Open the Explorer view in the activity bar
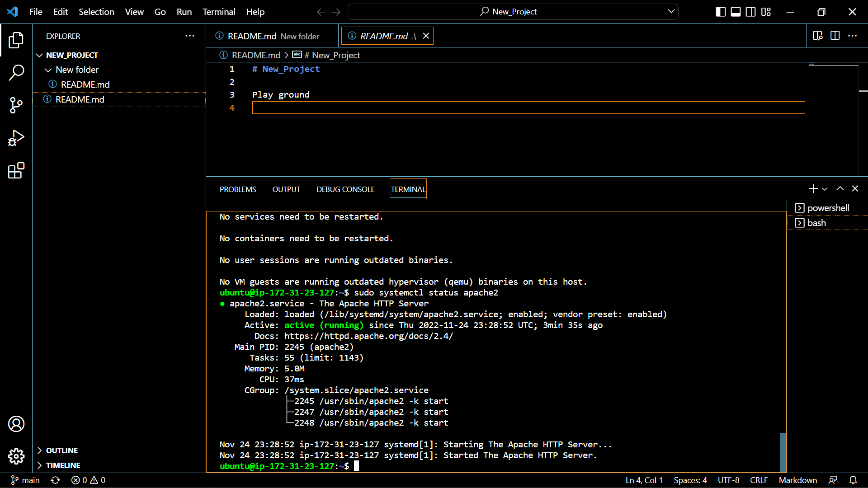 (16, 40)
